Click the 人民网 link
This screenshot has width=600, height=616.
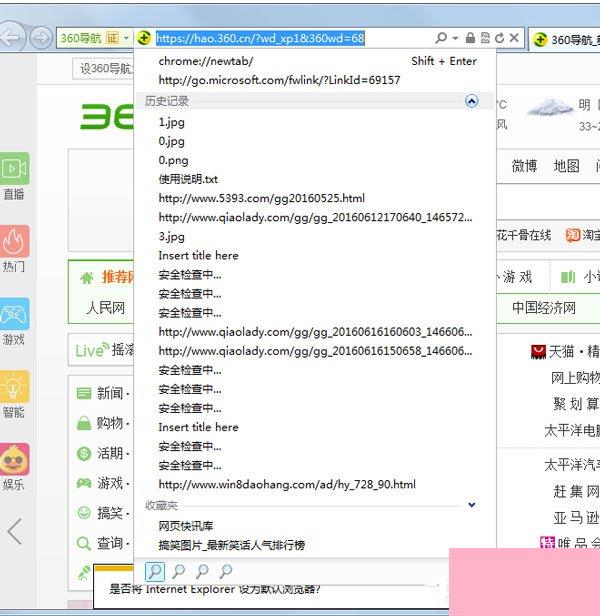(106, 308)
